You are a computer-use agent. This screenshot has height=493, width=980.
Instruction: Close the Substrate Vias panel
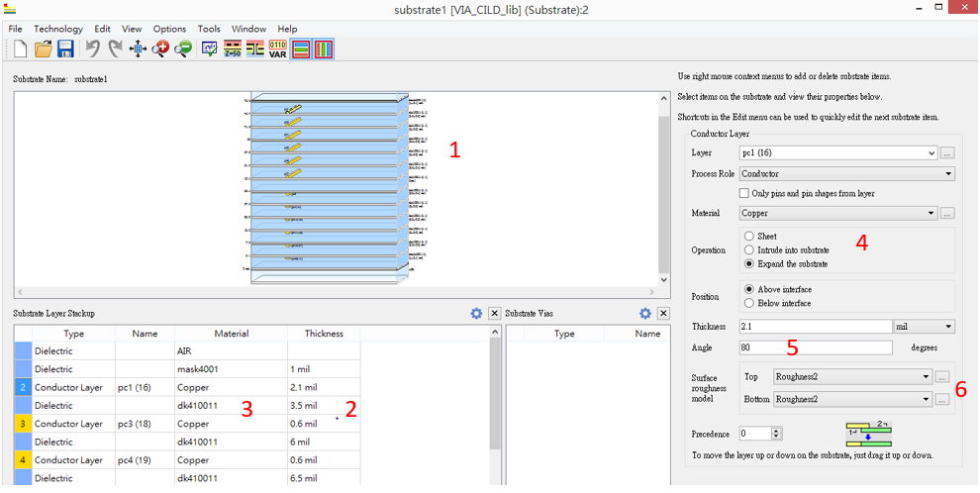(x=664, y=313)
